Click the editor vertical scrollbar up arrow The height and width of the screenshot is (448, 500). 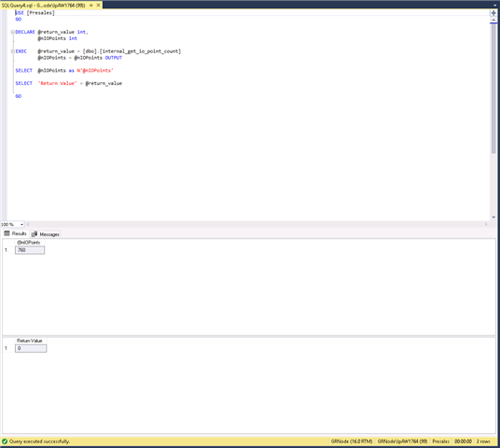tap(493, 21)
